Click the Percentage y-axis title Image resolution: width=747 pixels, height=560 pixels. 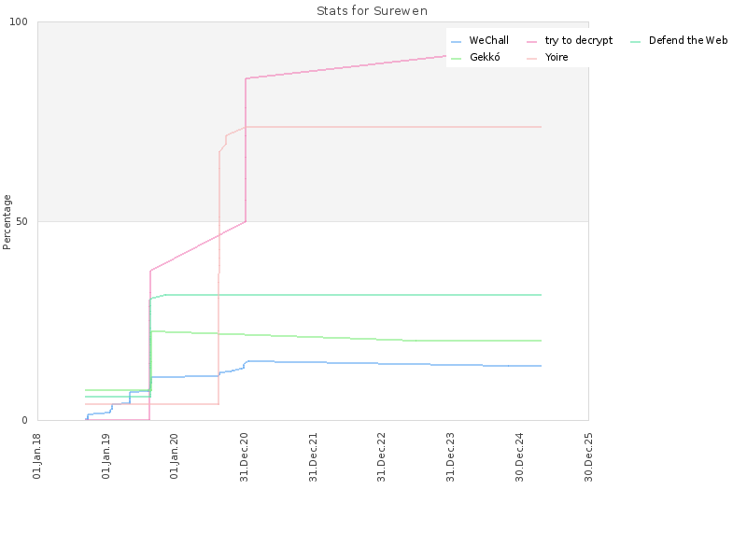(x=7, y=221)
